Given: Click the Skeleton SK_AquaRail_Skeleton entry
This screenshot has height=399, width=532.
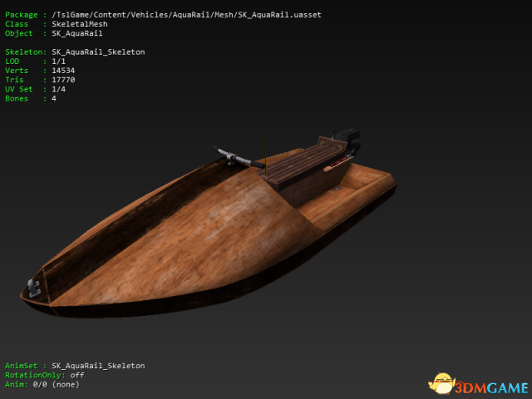Looking at the screenshot, I should 75,52.
